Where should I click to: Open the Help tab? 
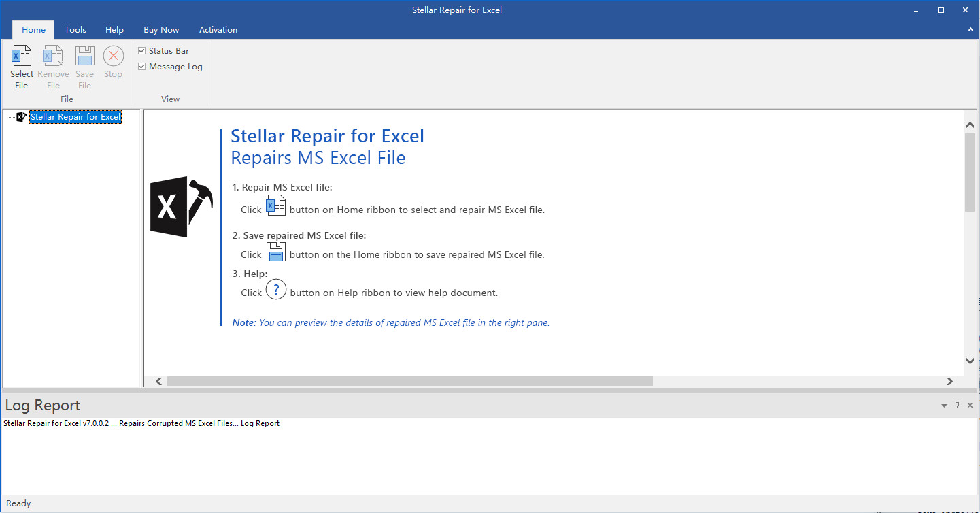point(114,30)
